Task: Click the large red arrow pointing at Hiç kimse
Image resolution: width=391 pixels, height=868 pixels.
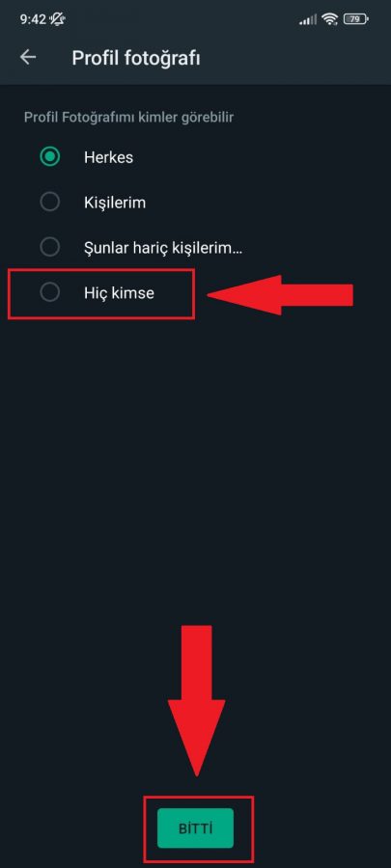Action: (x=280, y=295)
